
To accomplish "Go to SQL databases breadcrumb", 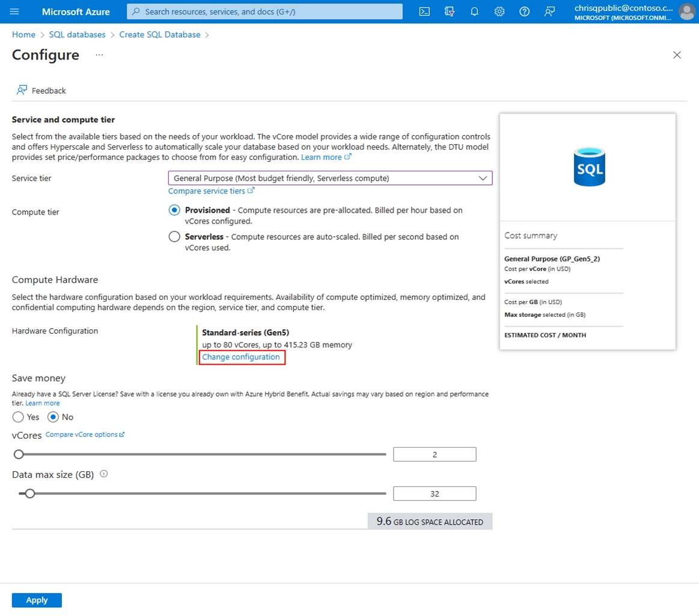I will [x=77, y=35].
